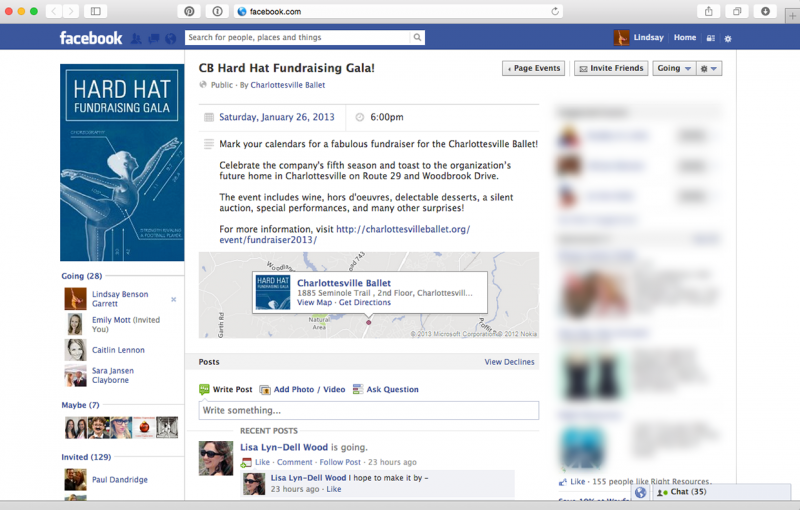Image resolution: width=800 pixels, height=510 pixels.
Task: Click Safari back arrow button
Action: coord(54,11)
